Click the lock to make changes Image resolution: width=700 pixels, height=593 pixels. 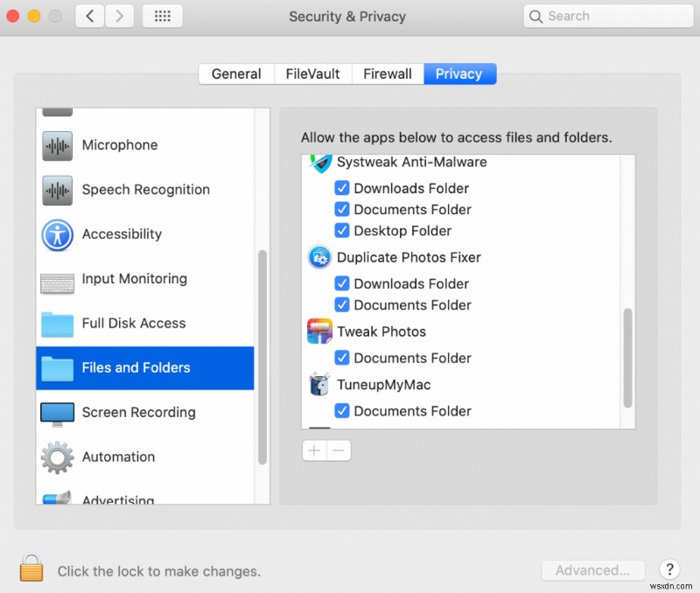tap(31, 568)
